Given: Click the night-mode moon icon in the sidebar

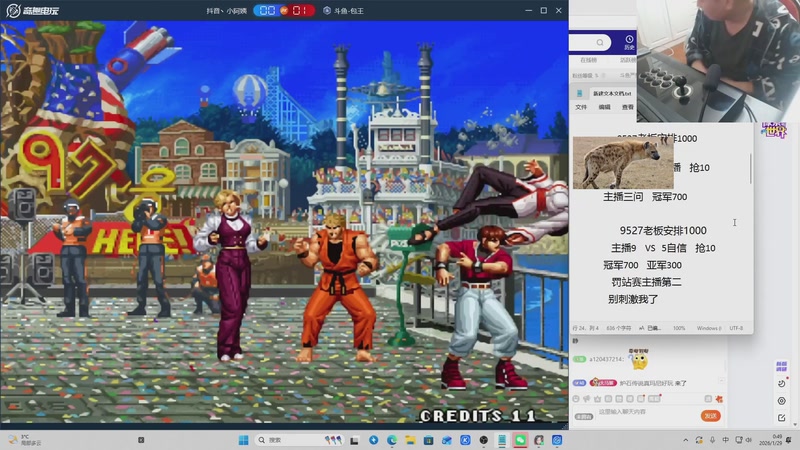Looking at the screenshot, I should 782,383.
